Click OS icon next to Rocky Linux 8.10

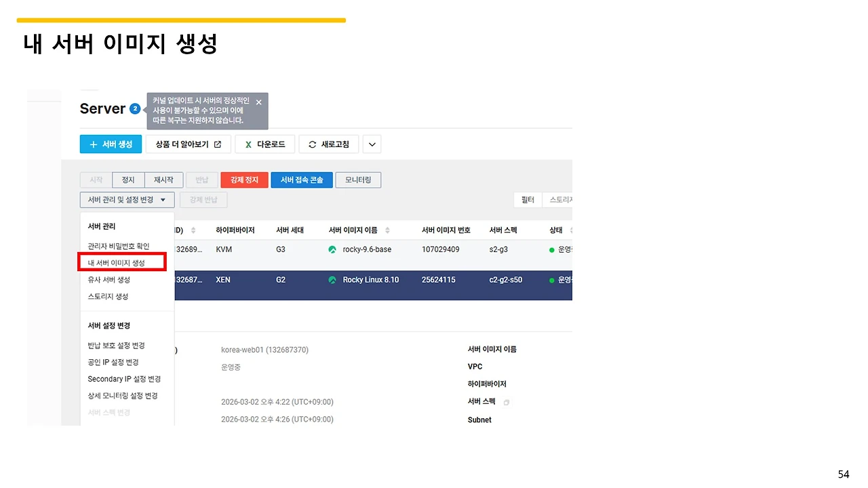pyautogui.click(x=332, y=279)
